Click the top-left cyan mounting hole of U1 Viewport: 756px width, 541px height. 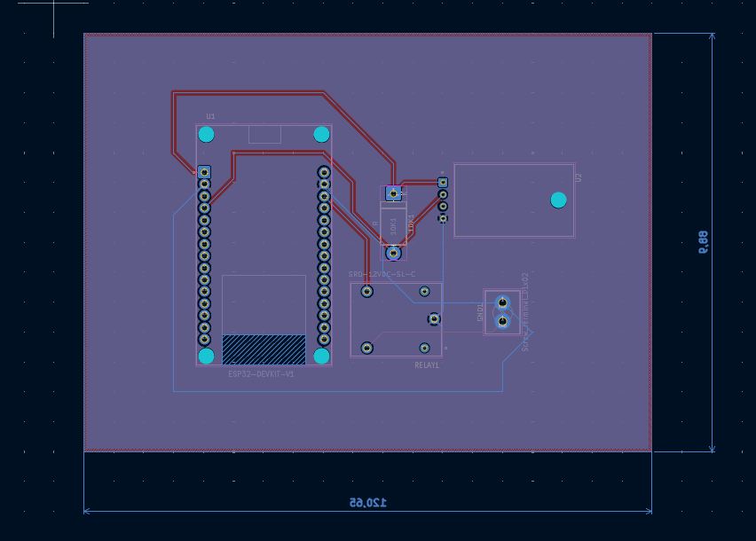pyautogui.click(x=206, y=134)
